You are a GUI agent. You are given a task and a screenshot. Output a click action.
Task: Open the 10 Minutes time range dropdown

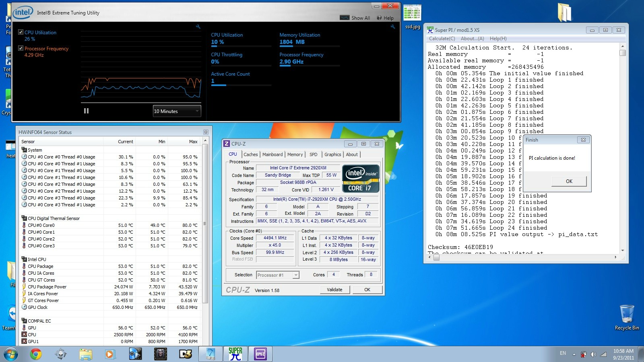click(177, 111)
